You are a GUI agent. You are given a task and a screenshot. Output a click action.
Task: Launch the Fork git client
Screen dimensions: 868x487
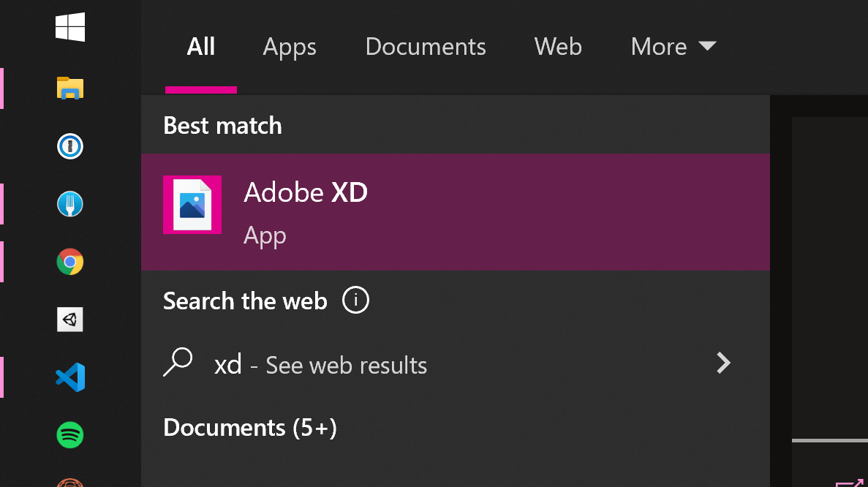point(69,203)
